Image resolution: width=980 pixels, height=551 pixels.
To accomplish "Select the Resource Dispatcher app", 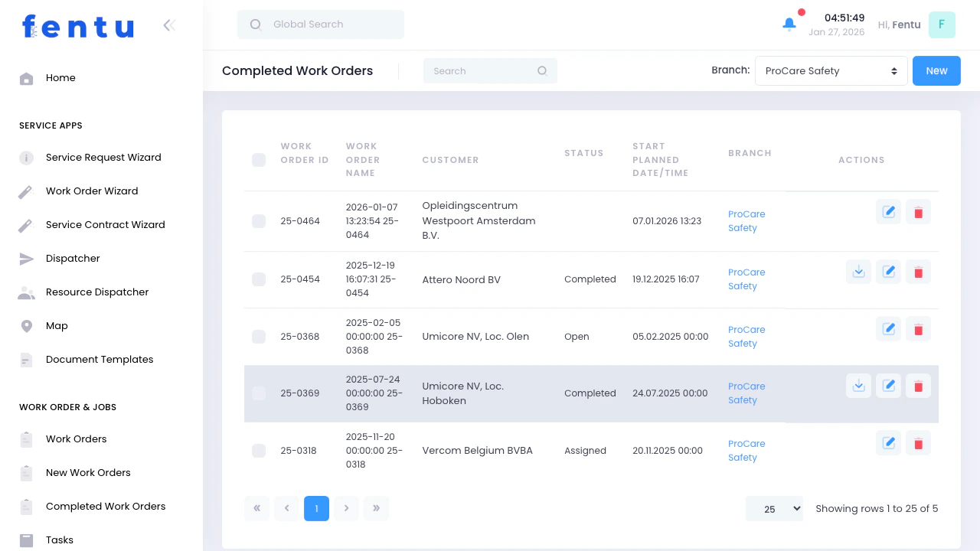I will [97, 292].
